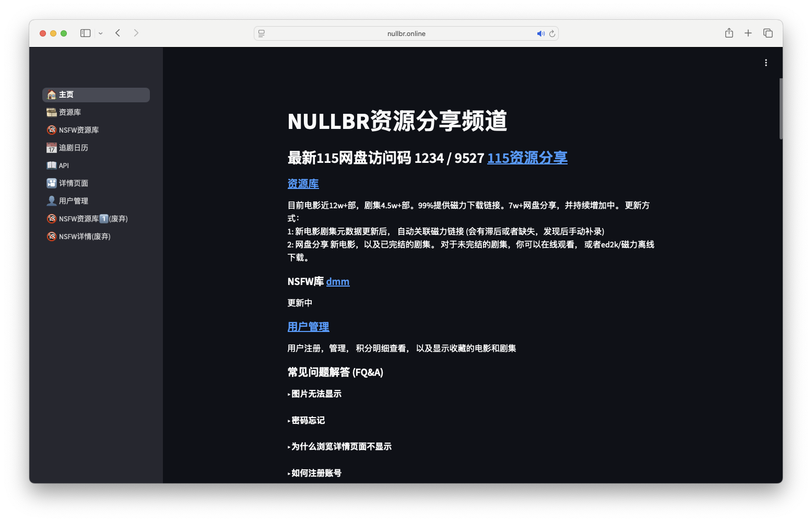The height and width of the screenshot is (522, 812).
Task: Click the back navigation arrow
Action: pyautogui.click(x=117, y=32)
